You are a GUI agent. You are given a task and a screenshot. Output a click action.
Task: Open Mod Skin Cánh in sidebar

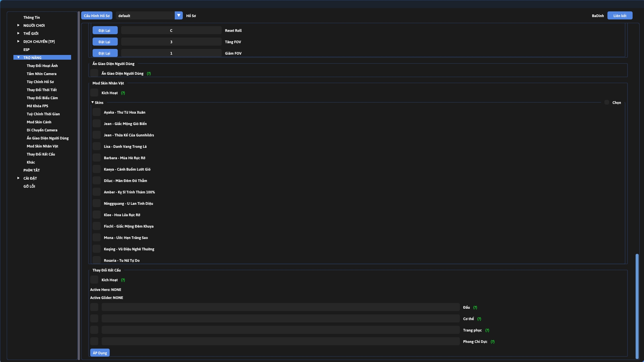pyautogui.click(x=39, y=122)
